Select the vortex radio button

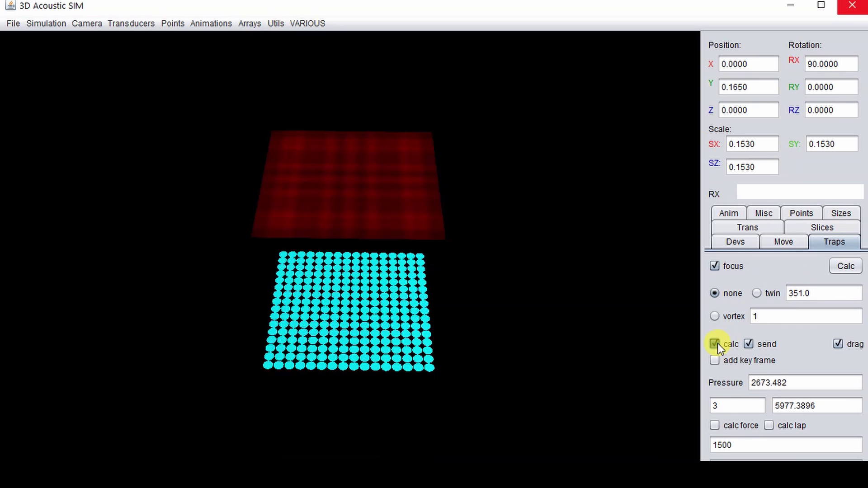(714, 316)
